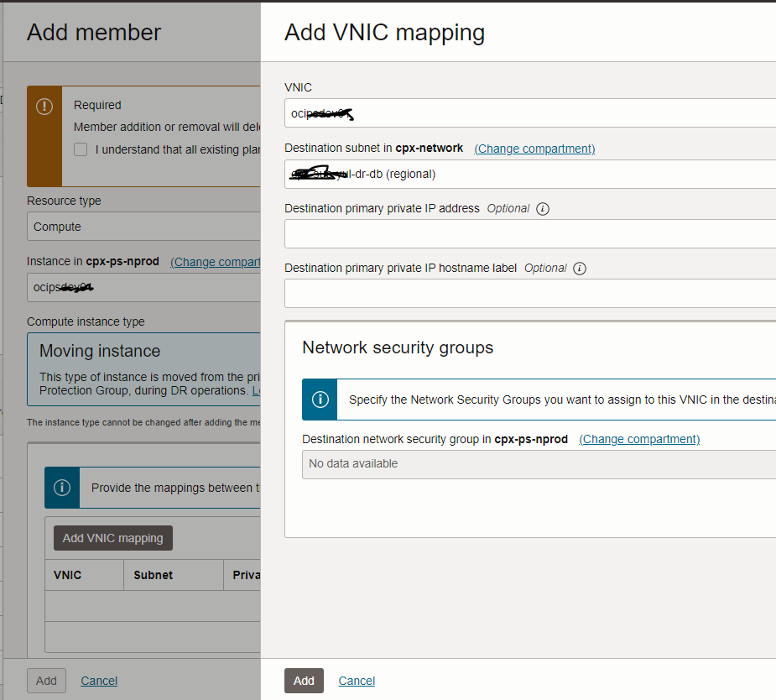Expand the Destination subnet dropdown
The image size is (776, 700).
pos(529,174)
